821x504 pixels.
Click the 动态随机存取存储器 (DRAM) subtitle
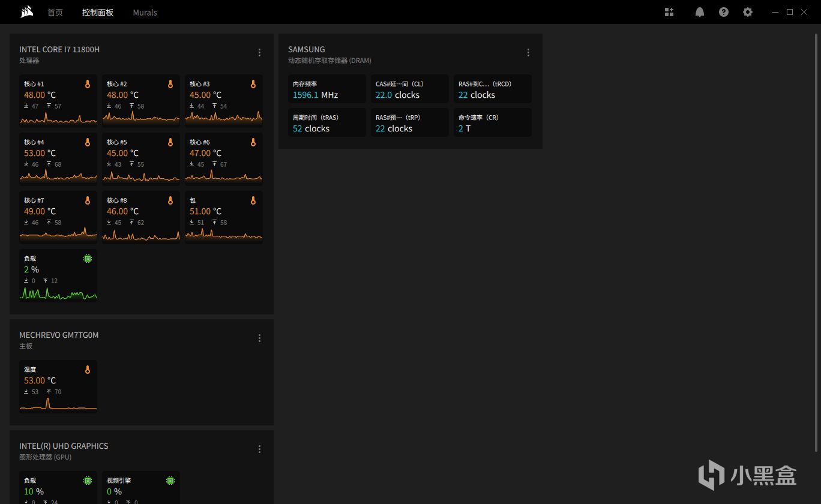point(329,61)
